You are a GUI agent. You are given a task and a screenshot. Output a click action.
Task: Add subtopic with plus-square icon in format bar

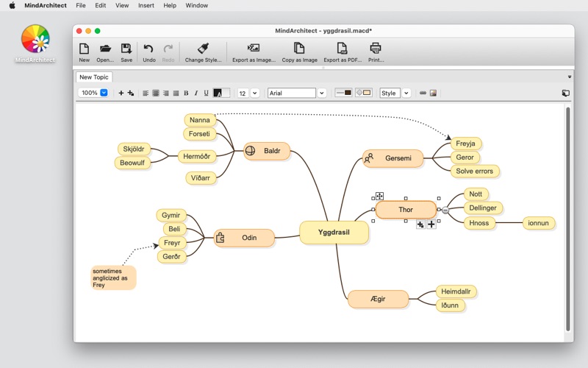click(x=131, y=93)
